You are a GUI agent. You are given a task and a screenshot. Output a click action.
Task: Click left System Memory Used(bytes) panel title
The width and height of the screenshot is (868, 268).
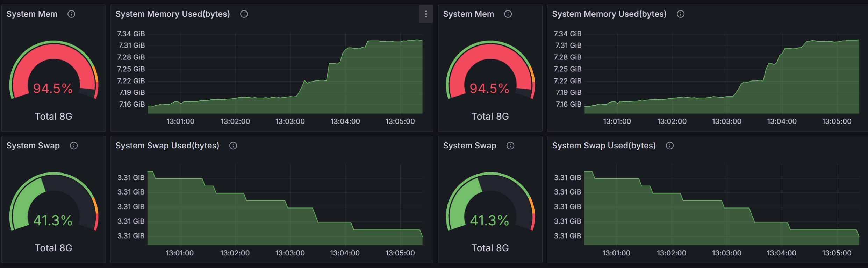173,14
